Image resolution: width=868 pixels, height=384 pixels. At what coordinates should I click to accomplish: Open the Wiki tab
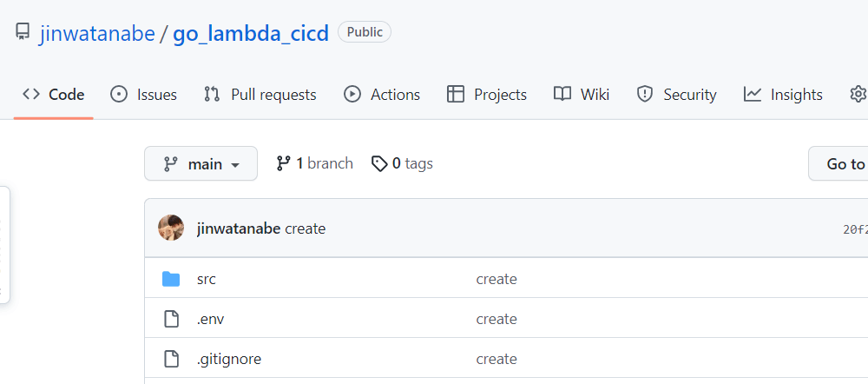582,95
